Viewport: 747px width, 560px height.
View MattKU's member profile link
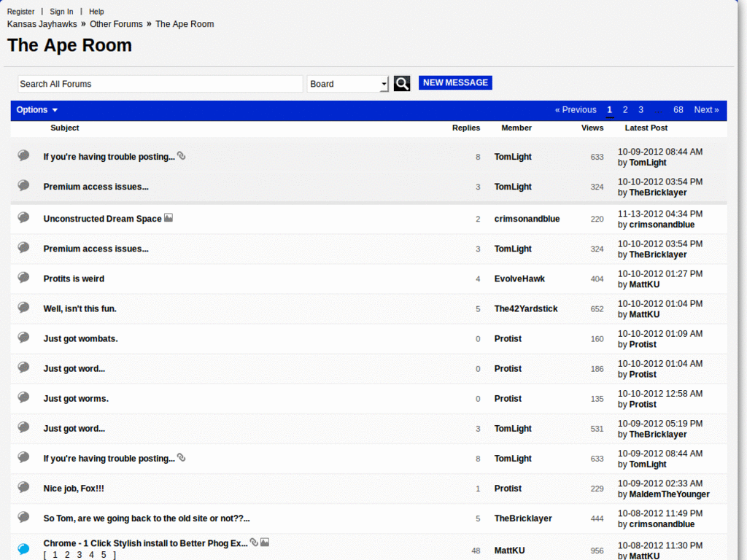[509, 551]
